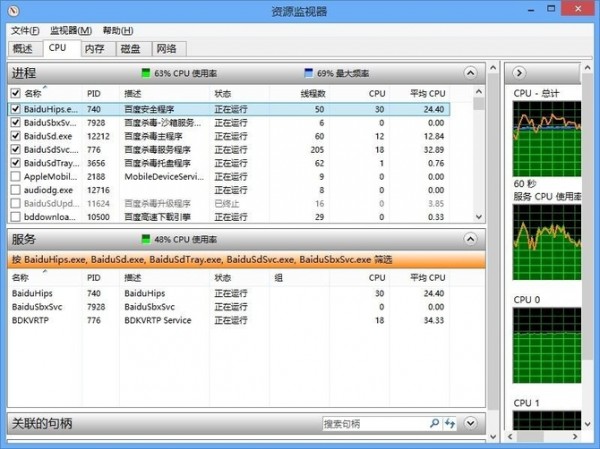Image resolution: width=600 pixels, height=449 pixels.
Task: Click the search magnifier in handles search box
Action: (x=434, y=423)
